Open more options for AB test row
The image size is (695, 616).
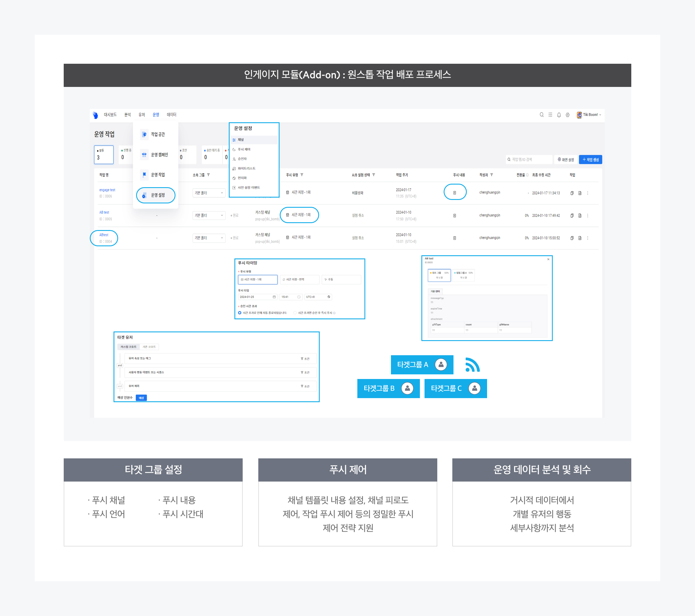588,215
